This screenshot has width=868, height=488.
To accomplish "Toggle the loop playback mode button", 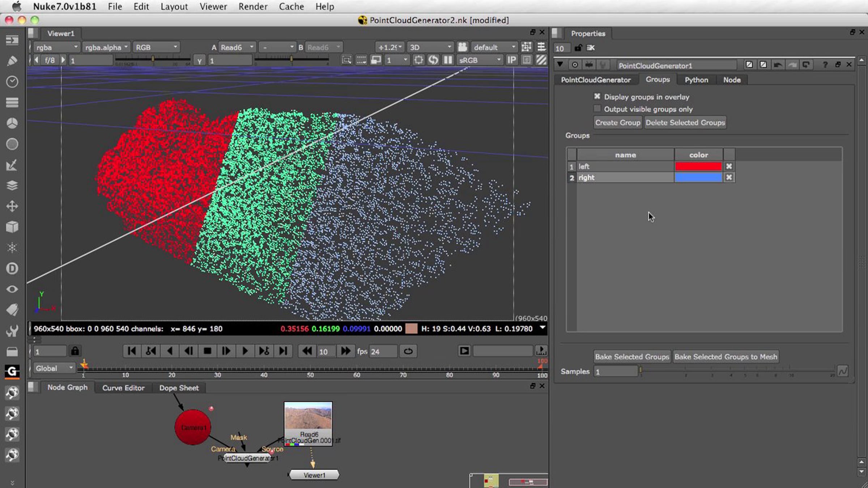I will point(408,351).
